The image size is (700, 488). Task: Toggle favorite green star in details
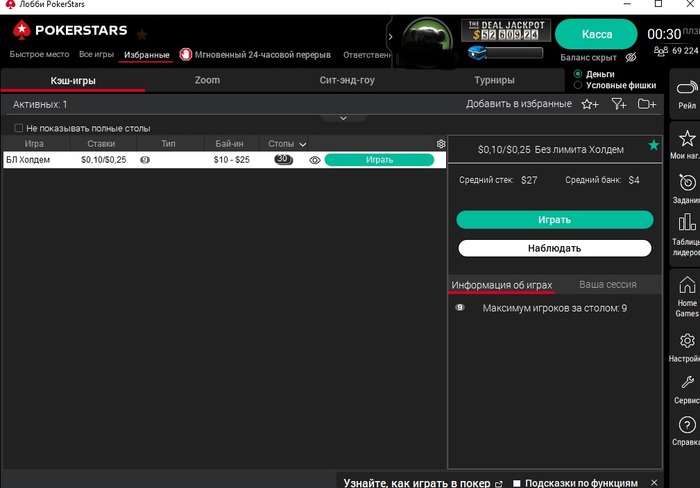point(654,145)
